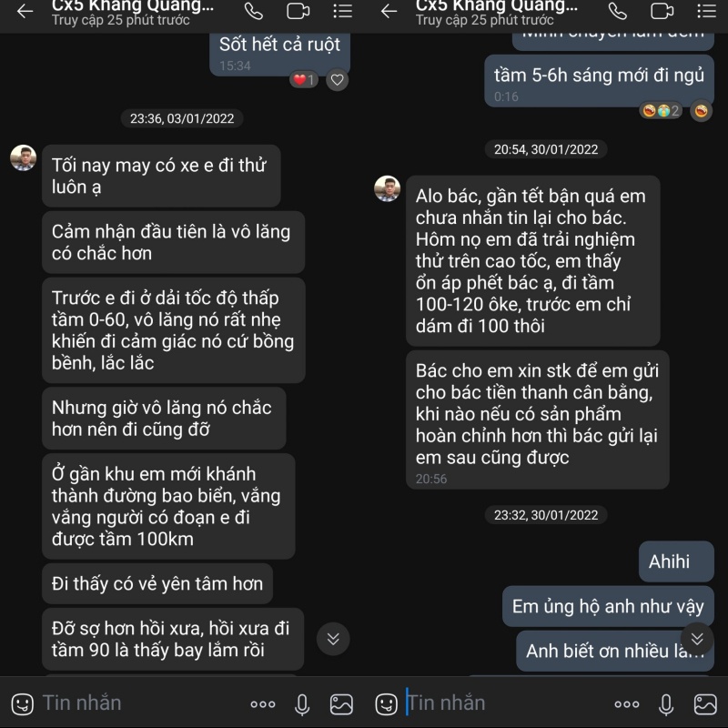Expand more options dots in left input bar
Screen dimensions: 728x728
click(x=263, y=704)
